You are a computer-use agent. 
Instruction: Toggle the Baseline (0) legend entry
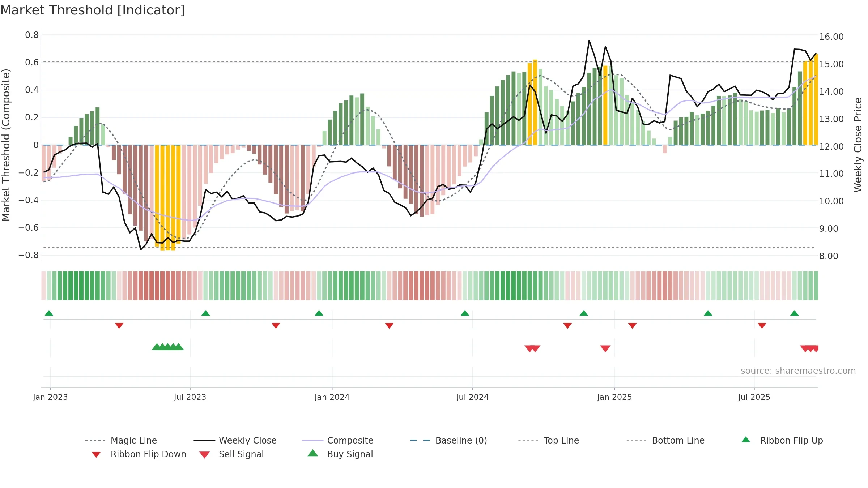(x=448, y=440)
